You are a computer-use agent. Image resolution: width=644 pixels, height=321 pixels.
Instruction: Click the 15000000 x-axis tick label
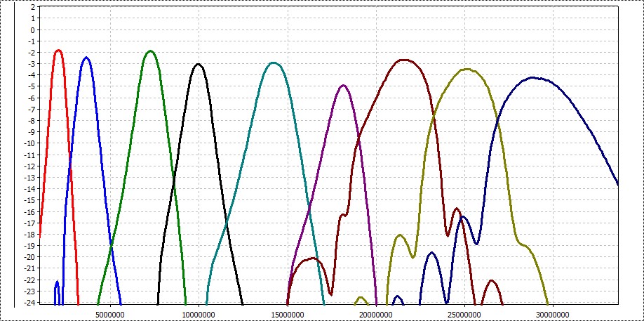[x=287, y=313]
